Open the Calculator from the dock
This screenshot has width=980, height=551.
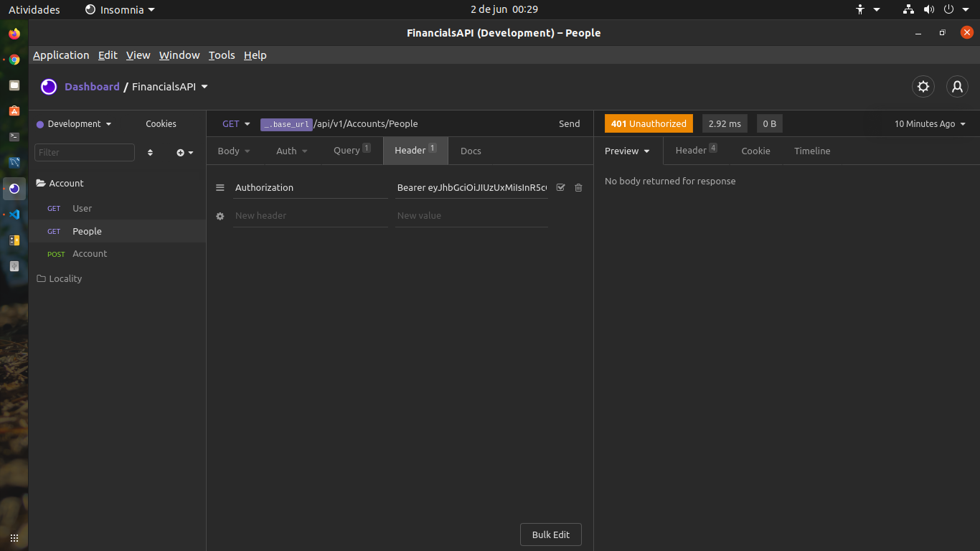(x=14, y=240)
